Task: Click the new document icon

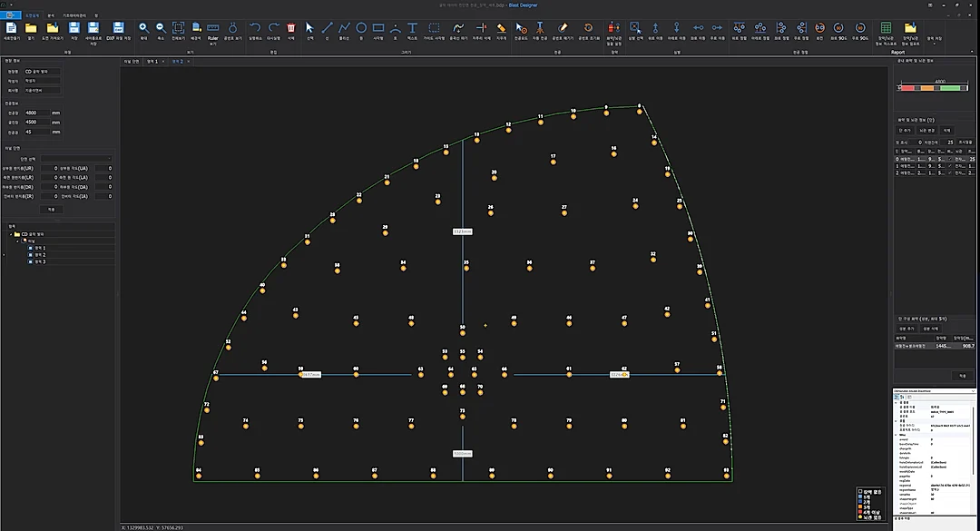Action: coord(11,28)
